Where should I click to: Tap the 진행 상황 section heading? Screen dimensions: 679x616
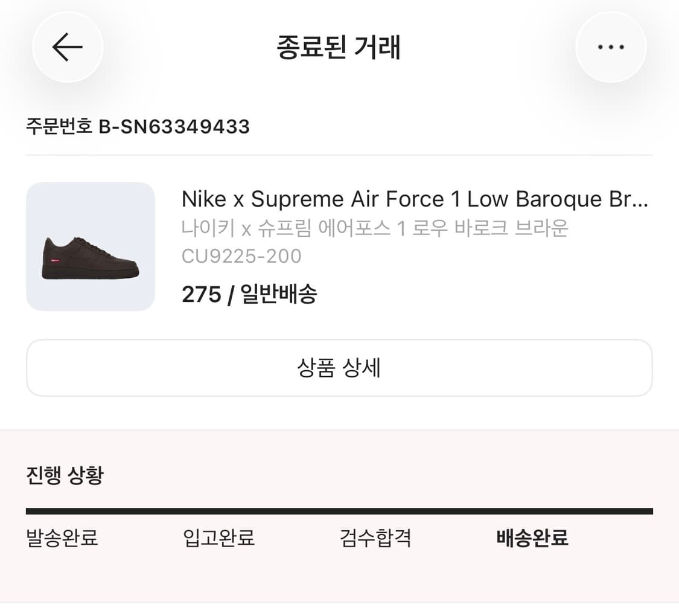click(x=65, y=475)
